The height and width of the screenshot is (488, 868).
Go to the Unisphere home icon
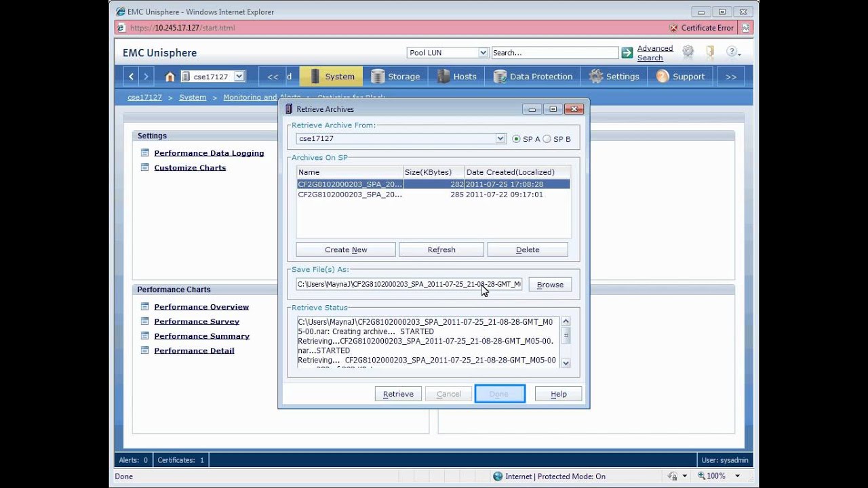[x=170, y=77]
